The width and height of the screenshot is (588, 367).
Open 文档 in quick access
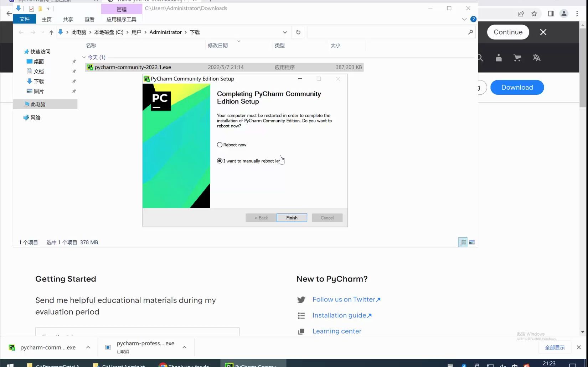[38, 72]
